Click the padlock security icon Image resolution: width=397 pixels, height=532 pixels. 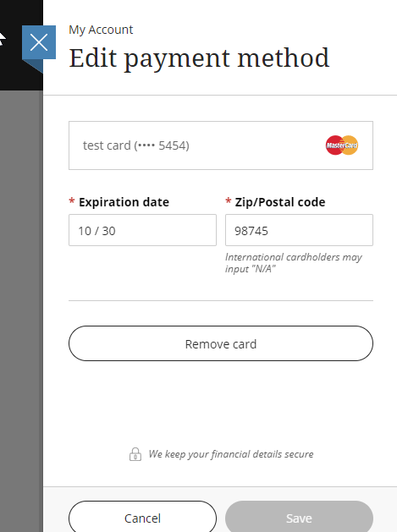pyautogui.click(x=135, y=454)
